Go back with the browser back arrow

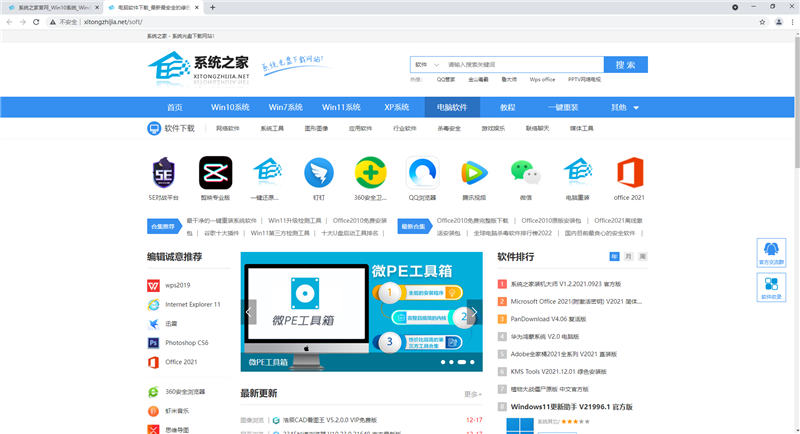[x=9, y=22]
